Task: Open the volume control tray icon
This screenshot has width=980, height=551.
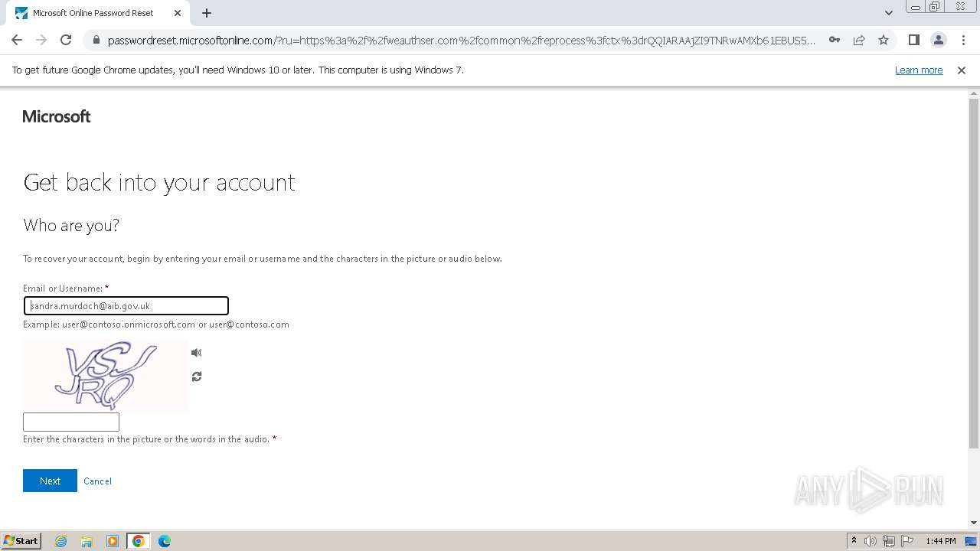Action: tap(871, 541)
